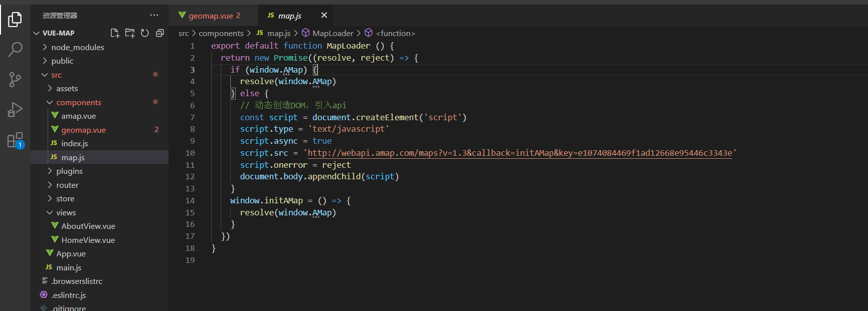Click <function> in the breadcrumb path
This screenshot has height=311, width=868.
pos(390,33)
